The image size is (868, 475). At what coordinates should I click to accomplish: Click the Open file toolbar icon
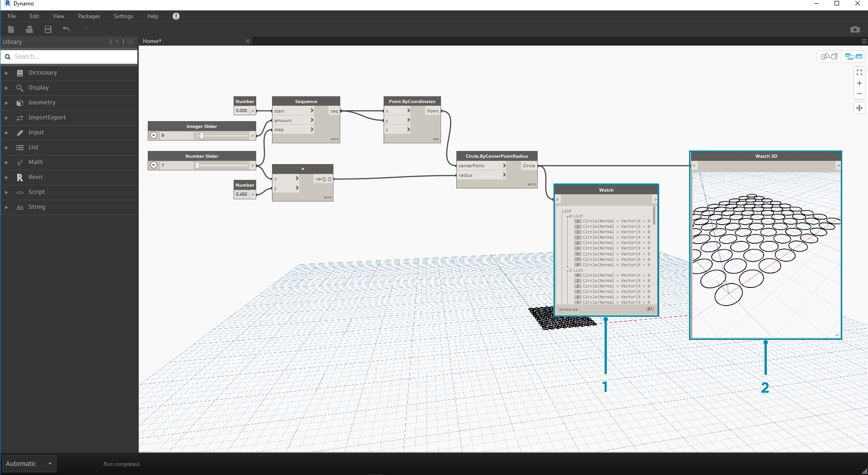[29, 29]
